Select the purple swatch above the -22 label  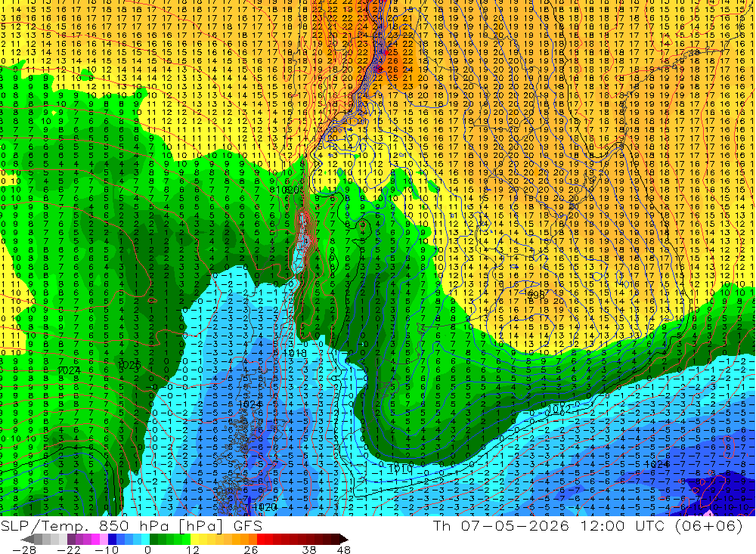point(71,539)
